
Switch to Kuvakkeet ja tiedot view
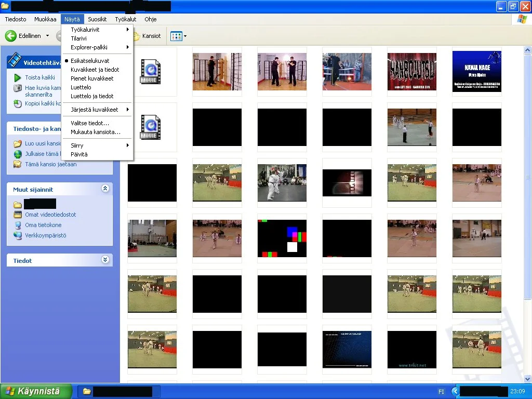point(95,70)
